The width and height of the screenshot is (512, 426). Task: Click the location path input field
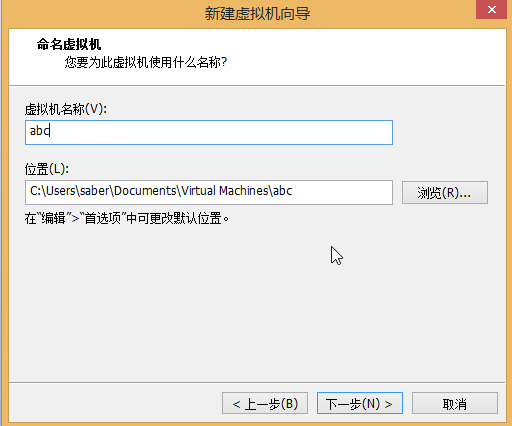point(209,192)
